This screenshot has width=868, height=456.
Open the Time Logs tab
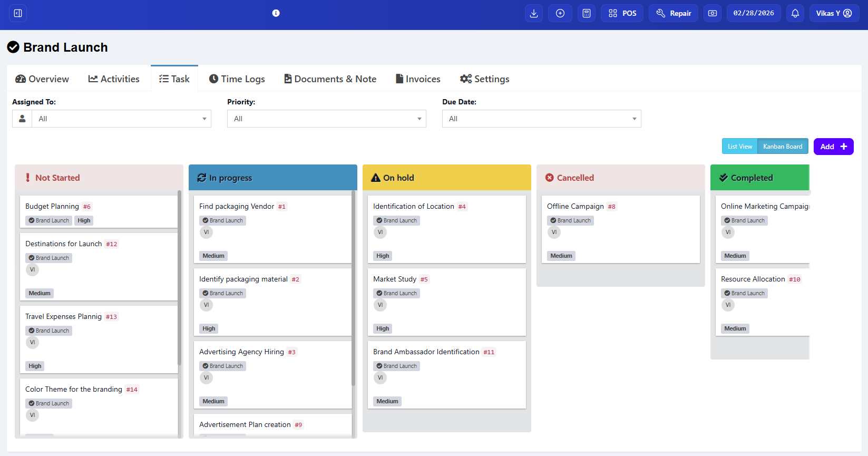pos(237,79)
